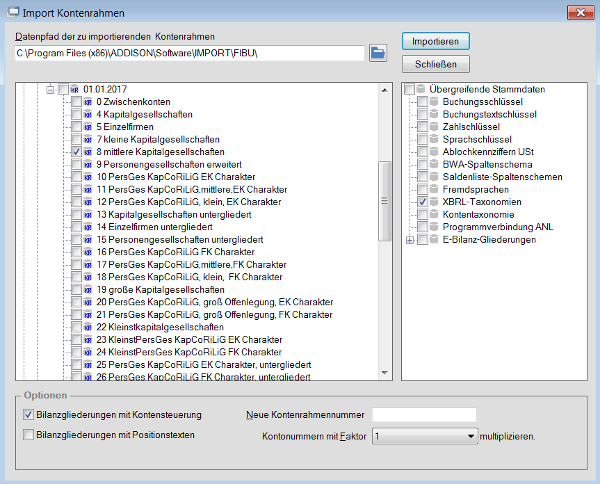The height and width of the screenshot is (484, 600).
Task: Click icon beside 8 mittlere Kapitalgesellschaften
Action: tap(88, 152)
